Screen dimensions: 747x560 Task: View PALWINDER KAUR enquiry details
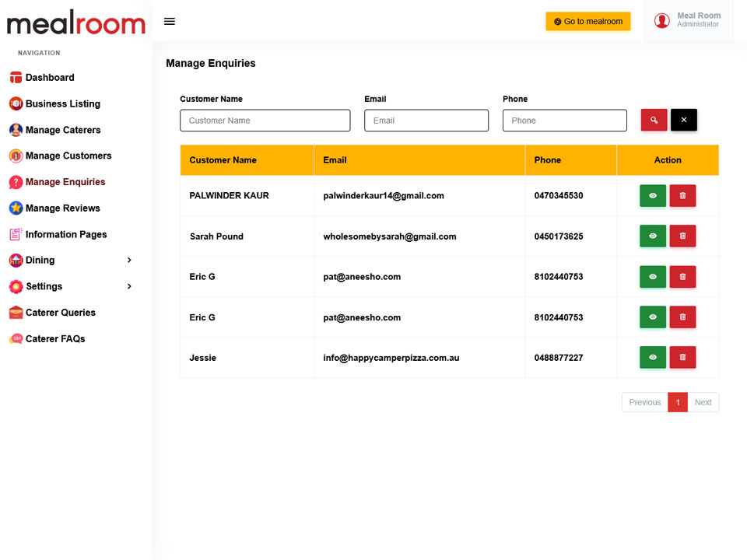(653, 196)
